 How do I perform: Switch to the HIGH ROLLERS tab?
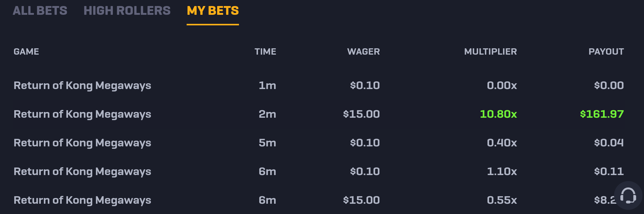click(127, 11)
